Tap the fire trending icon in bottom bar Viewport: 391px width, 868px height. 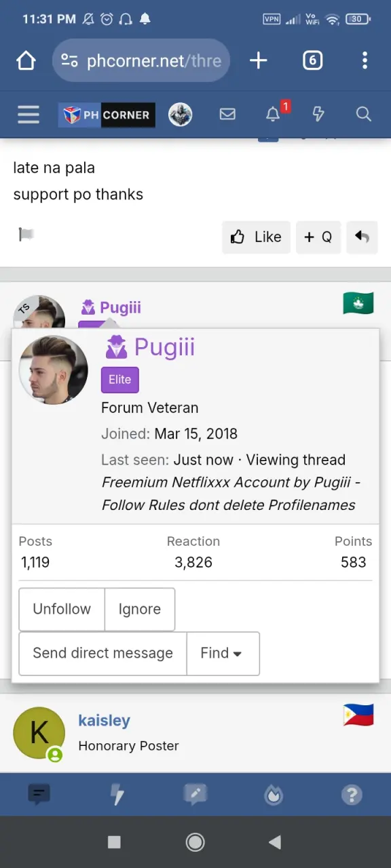click(x=274, y=794)
